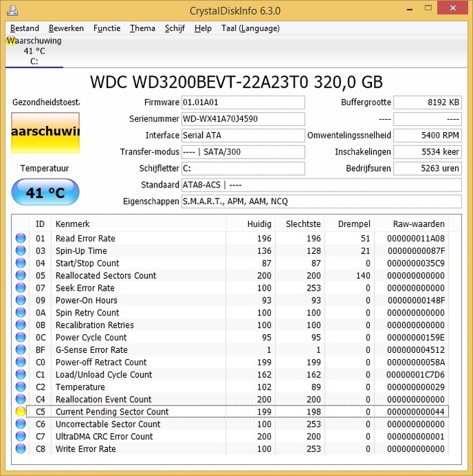473x476 pixels.
Task: Click the blue status dot for Power Cycle Count
Action: (21, 337)
